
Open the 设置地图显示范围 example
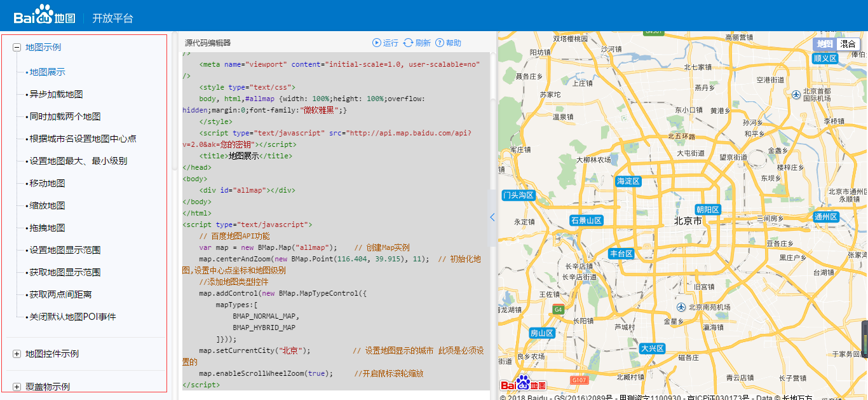tap(65, 250)
